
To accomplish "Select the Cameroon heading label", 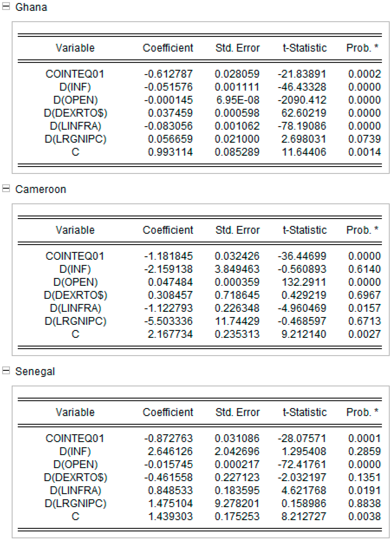I will point(41,189).
